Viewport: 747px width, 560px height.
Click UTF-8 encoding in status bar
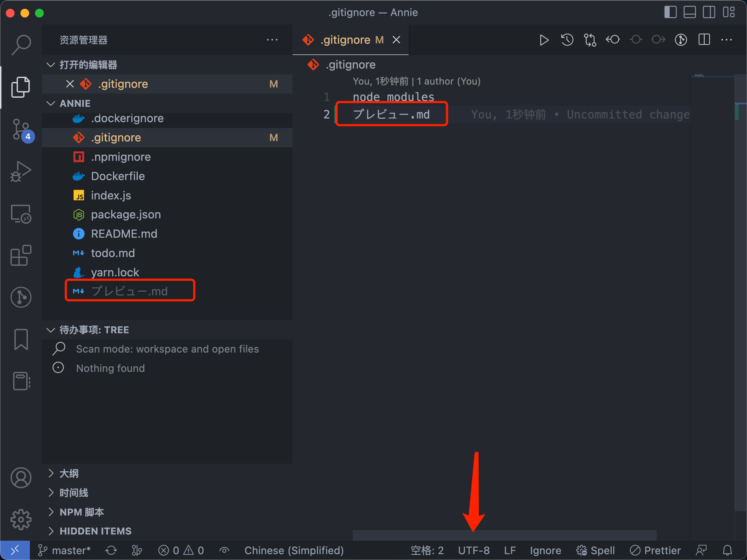474,550
